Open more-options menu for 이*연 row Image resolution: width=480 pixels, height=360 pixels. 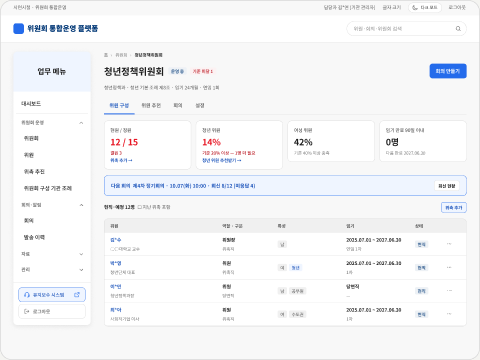click(x=449, y=291)
